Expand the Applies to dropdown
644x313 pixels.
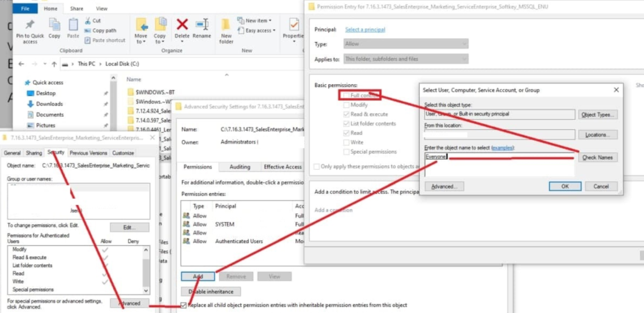click(406, 59)
